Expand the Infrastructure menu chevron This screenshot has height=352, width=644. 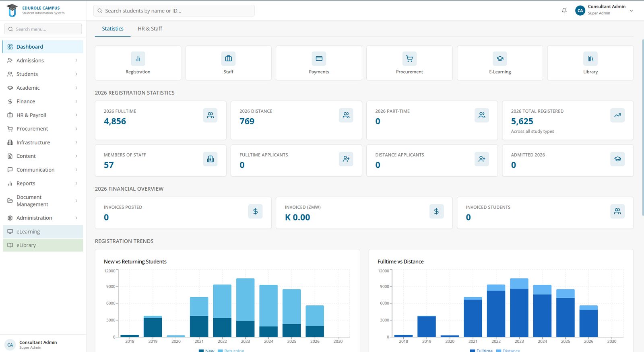pos(76,143)
